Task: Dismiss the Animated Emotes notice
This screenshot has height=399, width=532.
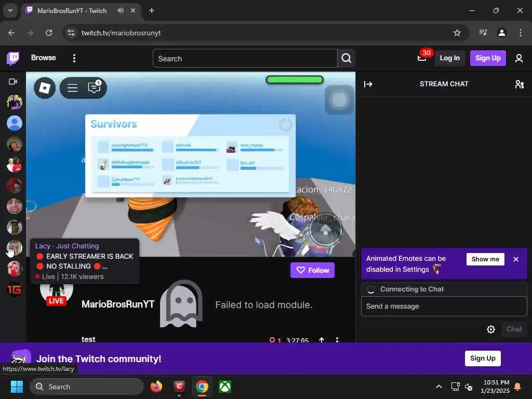Action: point(516,259)
